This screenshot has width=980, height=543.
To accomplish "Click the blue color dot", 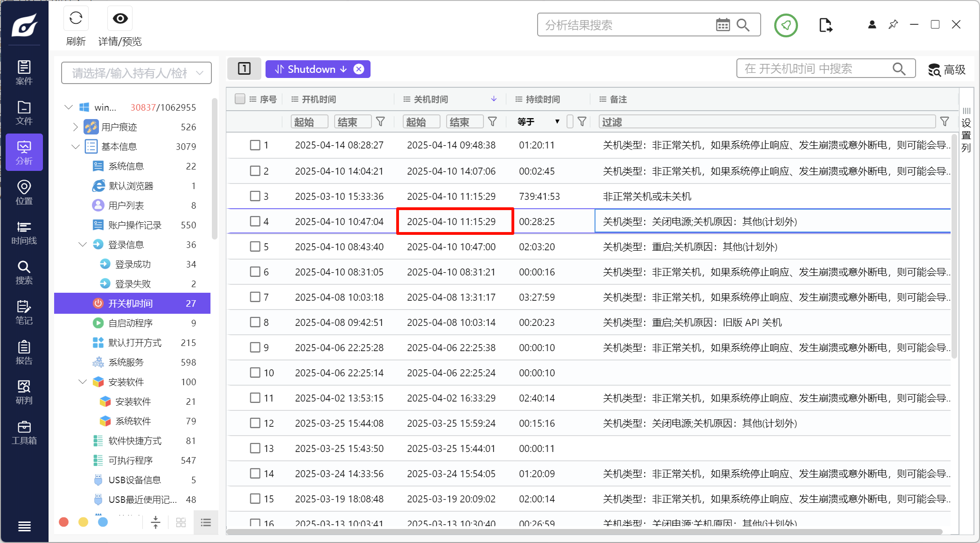I will click(x=103, y=522).
